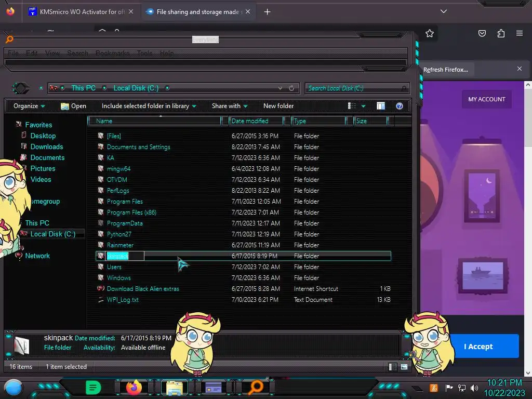The image size is (532, 399).
Task: Open the Firefox hamburger application menu
Action: coord(520,33)
